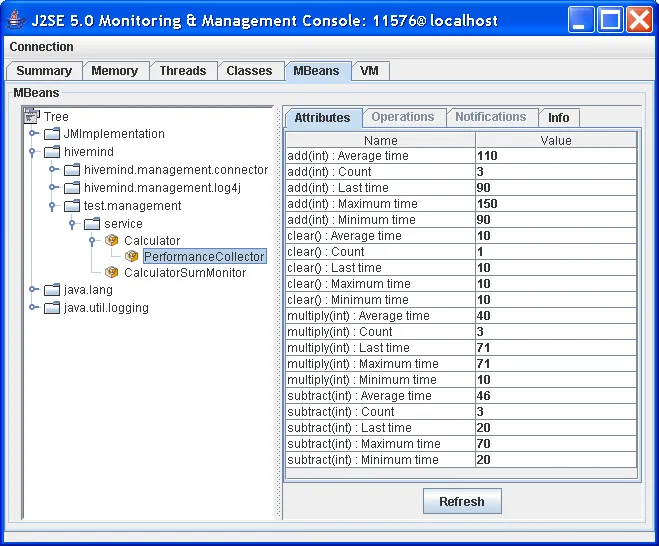This screenshot has height=546, width=659.
Task: Click the hivemind.management.connector folder icon
Action: tap(72, 169)
